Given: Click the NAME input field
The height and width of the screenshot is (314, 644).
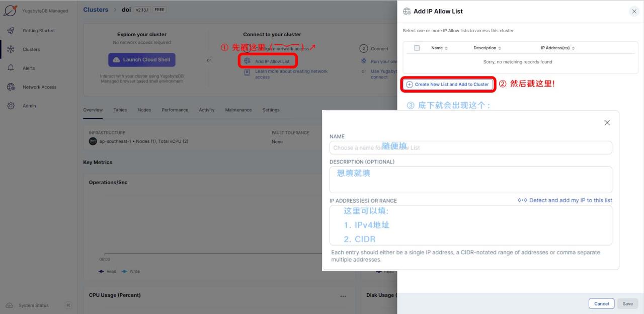Looking at the screenshot, I should [x=470, y=147].
